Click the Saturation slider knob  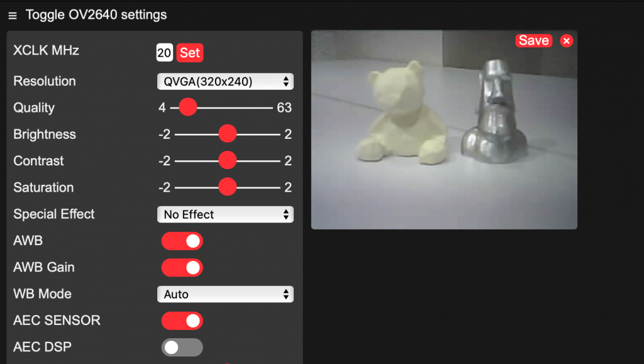(227, 187)
